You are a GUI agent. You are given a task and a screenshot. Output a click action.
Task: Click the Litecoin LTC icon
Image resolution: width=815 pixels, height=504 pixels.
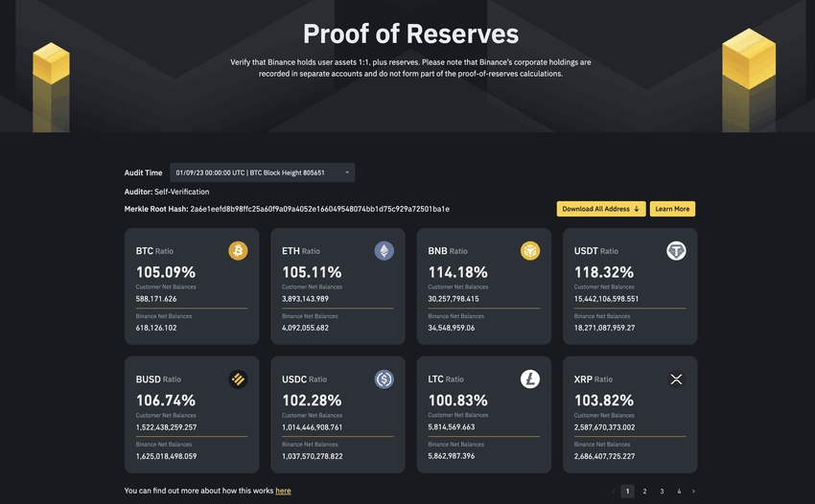530,379
